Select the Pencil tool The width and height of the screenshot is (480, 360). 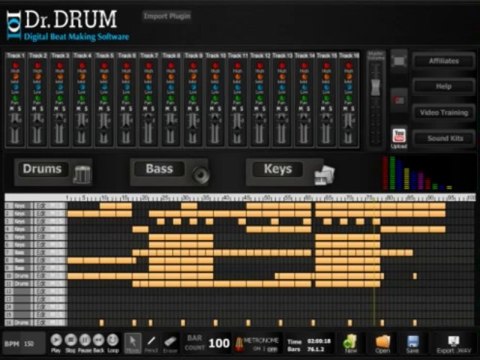tap(151, 343)
